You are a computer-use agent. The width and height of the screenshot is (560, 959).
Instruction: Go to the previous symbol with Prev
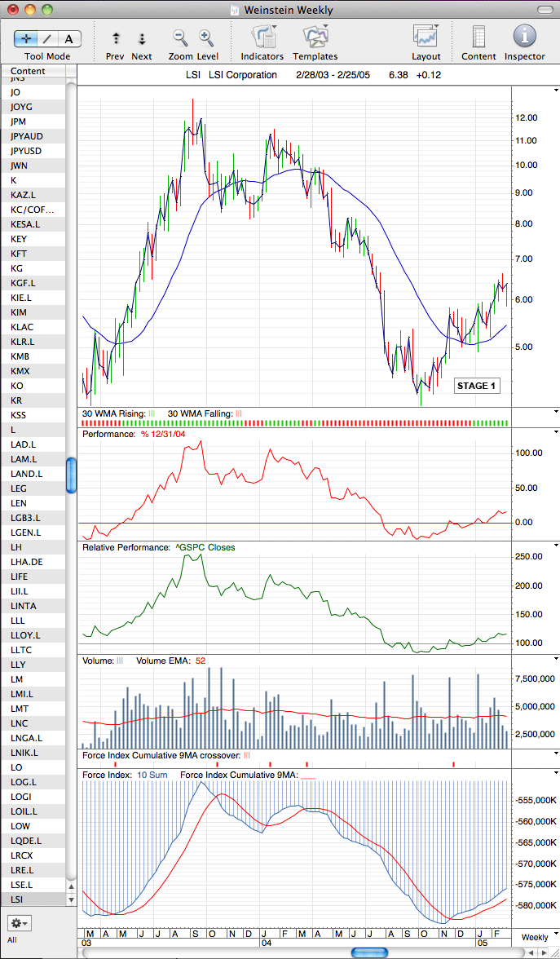tap(116, 38)
